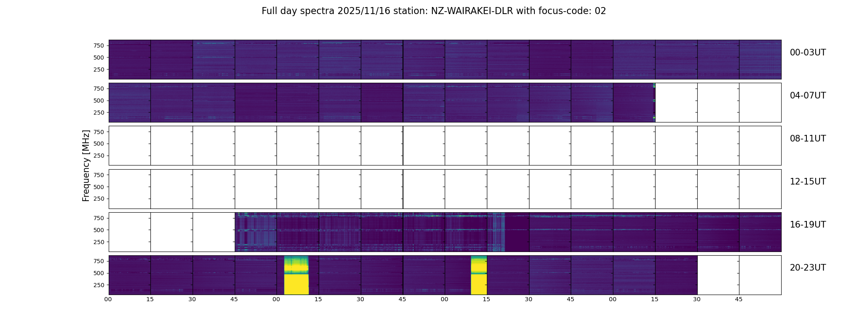Click the '16-19UT' row label

point(808,225)
